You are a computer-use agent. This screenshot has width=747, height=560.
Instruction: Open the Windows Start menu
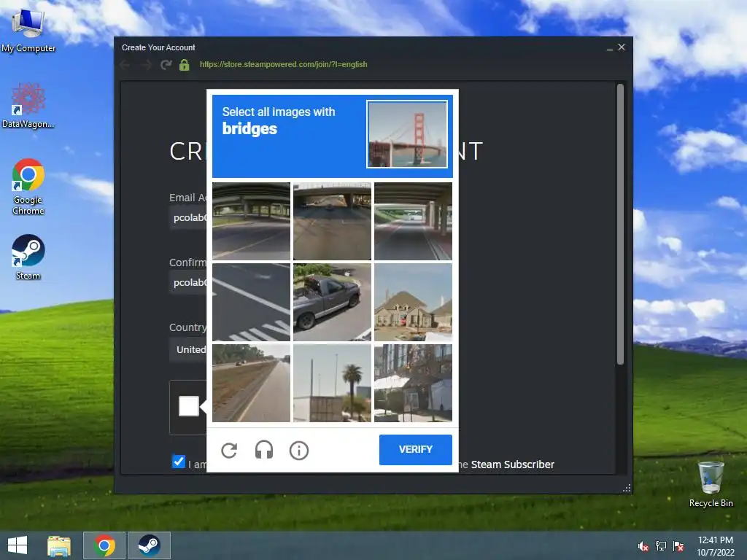coord(18,545)
